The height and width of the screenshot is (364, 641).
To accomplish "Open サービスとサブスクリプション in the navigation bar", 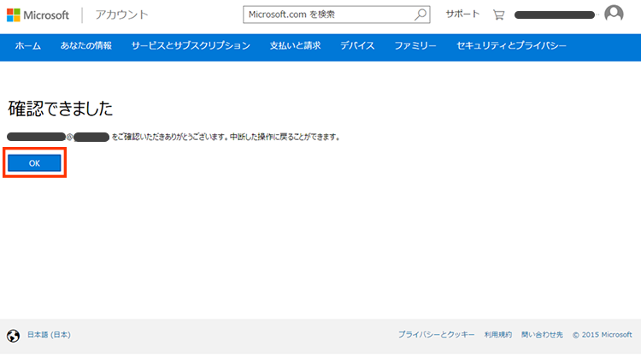I will click(x=191, y=45).
